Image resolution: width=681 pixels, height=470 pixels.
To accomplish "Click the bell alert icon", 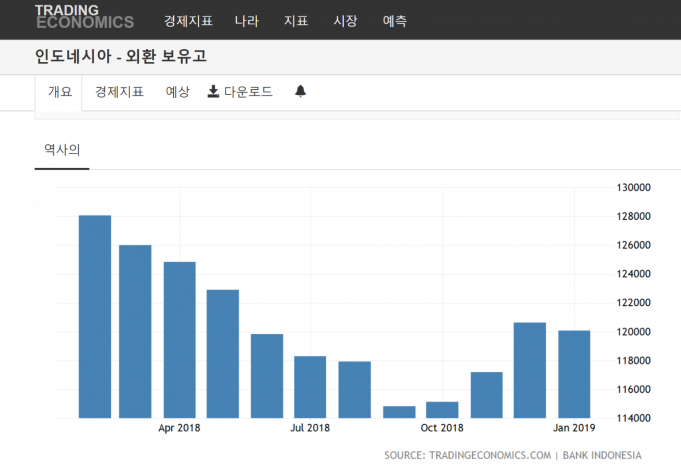I will 300,92.
